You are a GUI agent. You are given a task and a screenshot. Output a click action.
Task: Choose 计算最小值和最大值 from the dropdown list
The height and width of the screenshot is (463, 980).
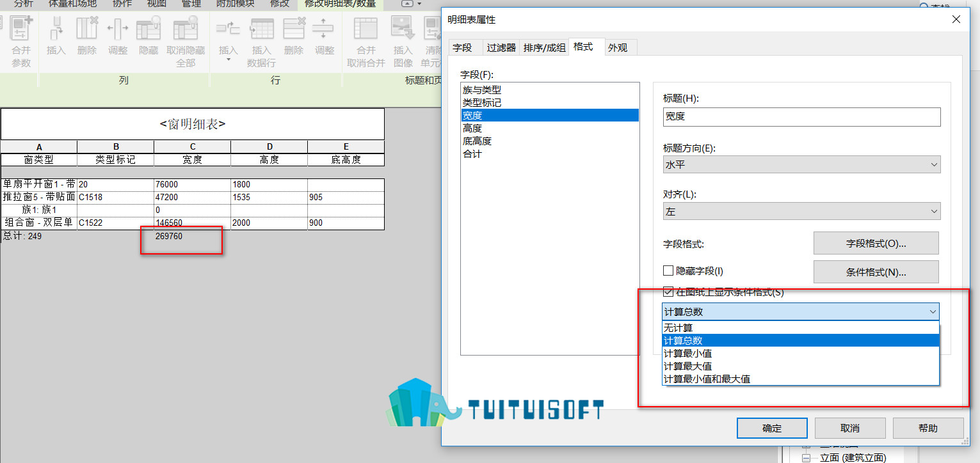click(801, 379)
